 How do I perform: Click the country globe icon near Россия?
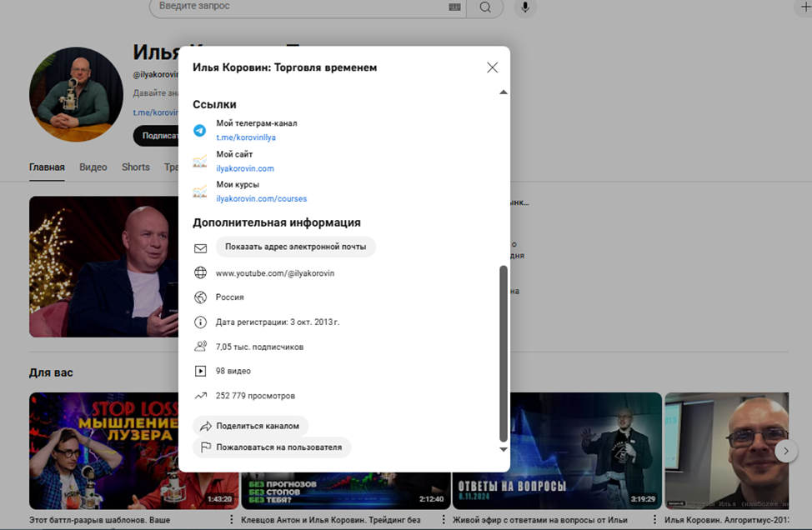[x=200, y=297]
